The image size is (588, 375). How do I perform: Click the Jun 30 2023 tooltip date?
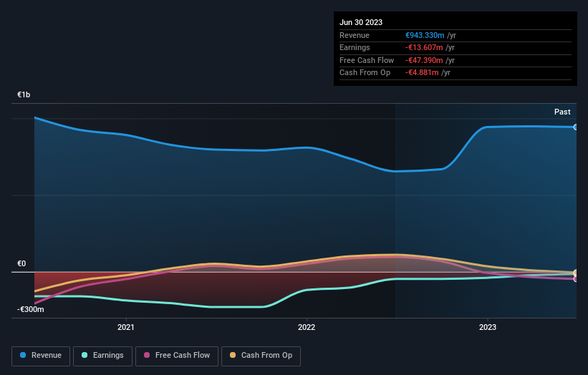(x=361, y=22)
